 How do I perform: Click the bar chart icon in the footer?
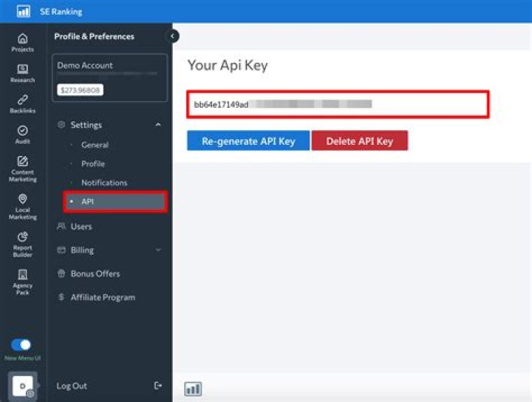pyautogui.click(x=193, y=389)
